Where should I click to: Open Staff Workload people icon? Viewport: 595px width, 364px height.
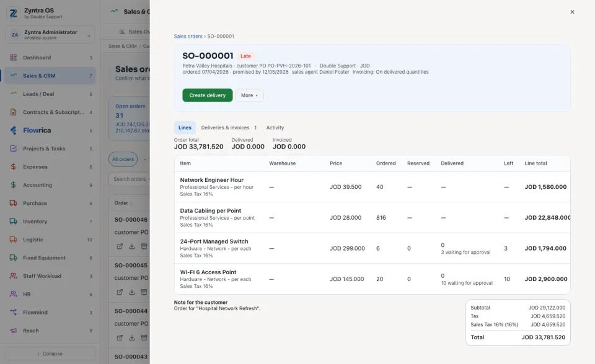13,275
